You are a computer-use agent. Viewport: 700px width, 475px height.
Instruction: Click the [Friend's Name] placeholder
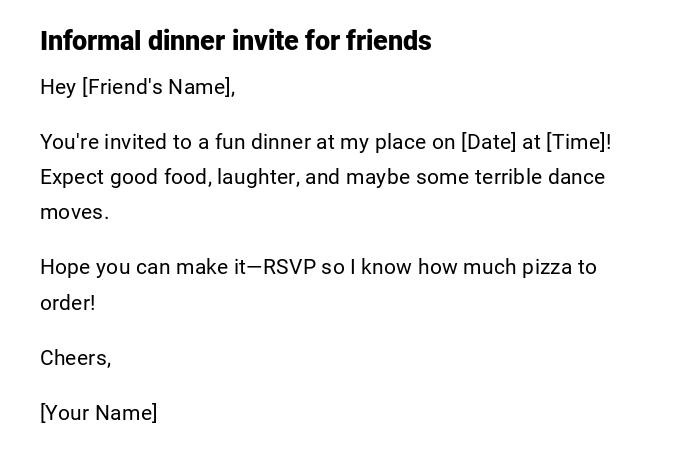158,87
